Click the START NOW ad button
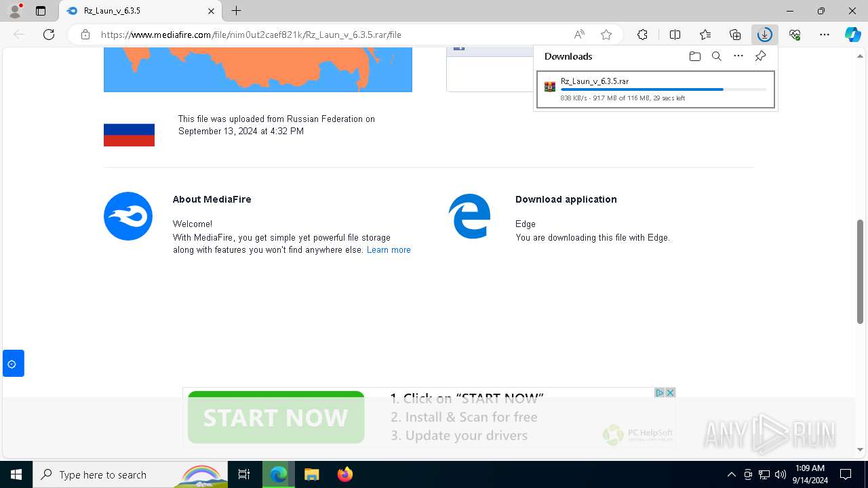 click(x=276, y=417)
